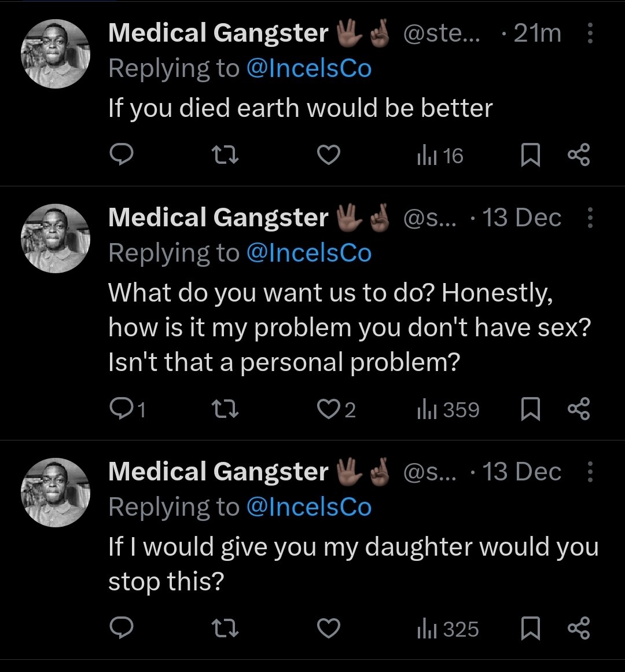Retweet the 21m-old reply tweet

tap(225, 155)
